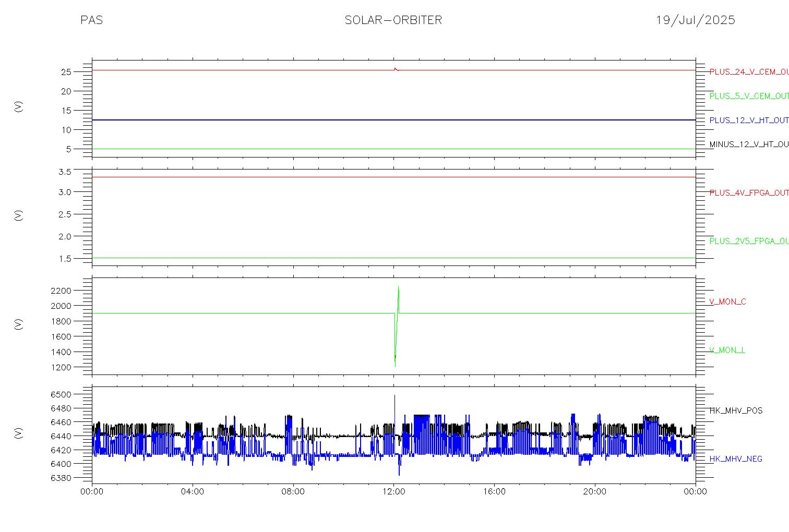Screen dimensions: 789x532
Task: Click the 19/Jul/2025 date label
Action: [696, 20]
